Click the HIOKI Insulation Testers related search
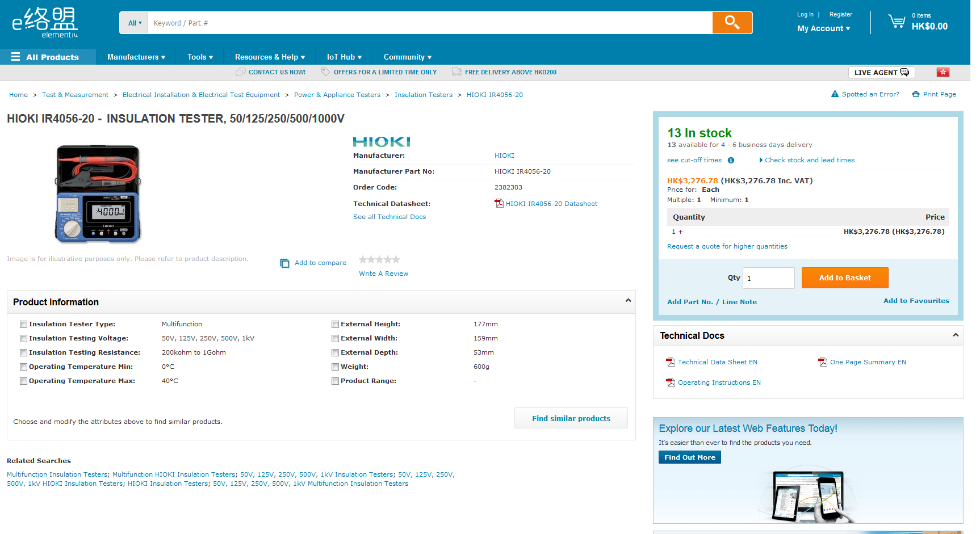980x534 pixels. (168, 483)
